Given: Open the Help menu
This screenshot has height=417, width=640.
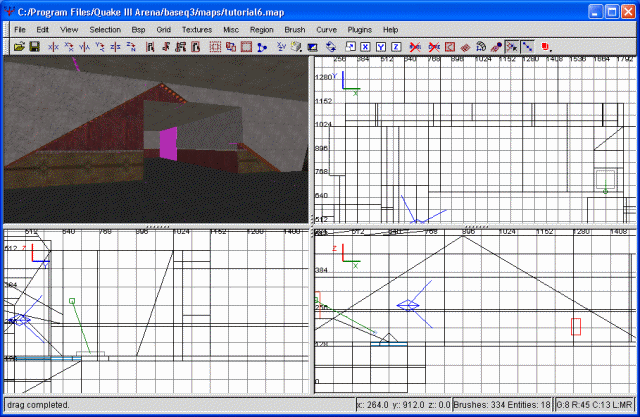Looking at the screenshot, I should [x=390, y=30].
